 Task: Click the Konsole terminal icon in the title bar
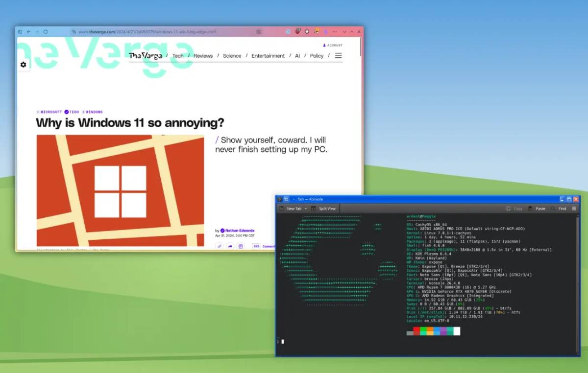(279, 199)
